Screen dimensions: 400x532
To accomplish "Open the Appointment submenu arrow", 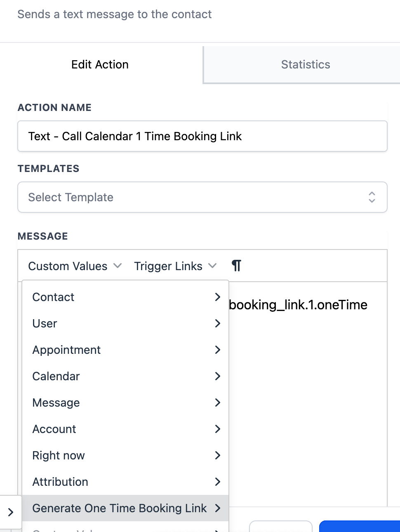I will pos(218,350).
